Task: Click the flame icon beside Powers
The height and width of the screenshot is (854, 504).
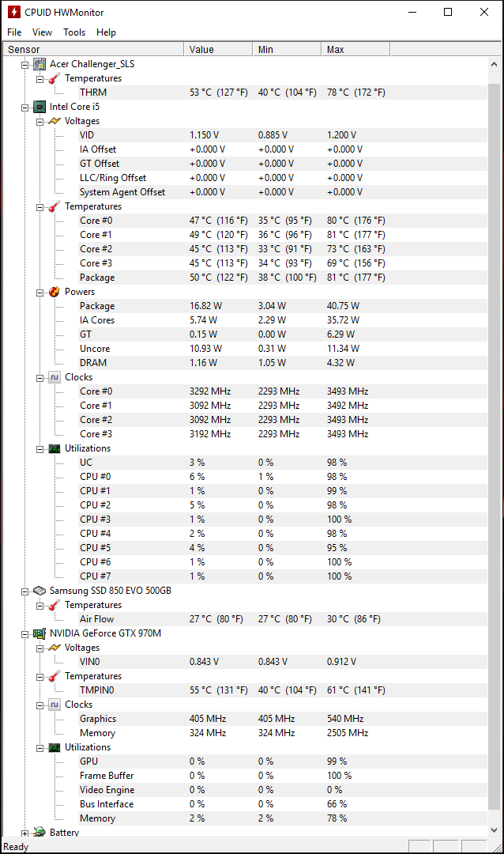Action: pyautogui.click(x=55, y=292)
